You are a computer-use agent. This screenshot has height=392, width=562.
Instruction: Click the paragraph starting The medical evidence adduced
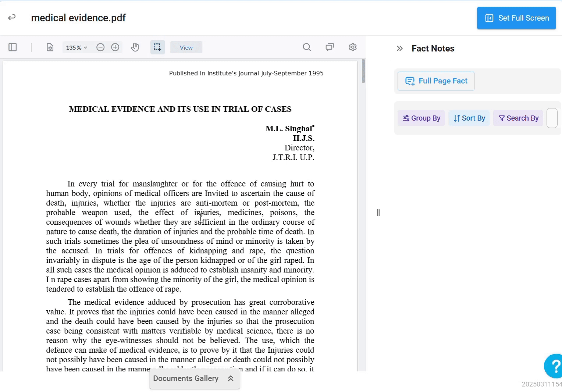point(180,335)
